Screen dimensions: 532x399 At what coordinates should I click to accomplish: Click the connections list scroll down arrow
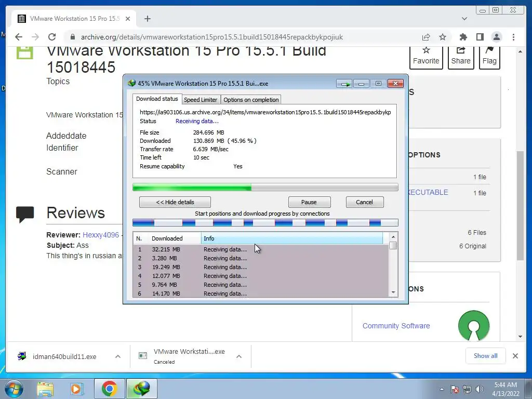click(393, 292)
